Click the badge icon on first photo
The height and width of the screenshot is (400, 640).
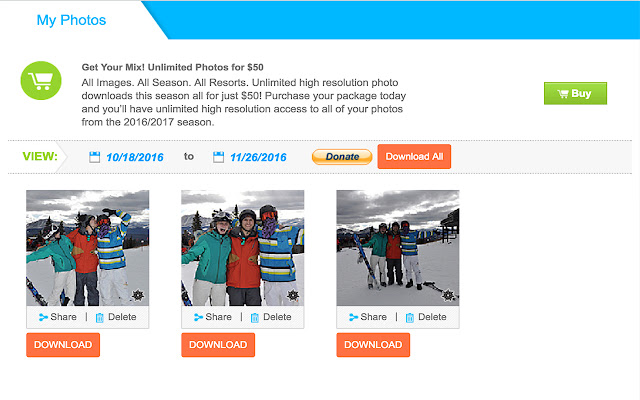tap(137, 295)
